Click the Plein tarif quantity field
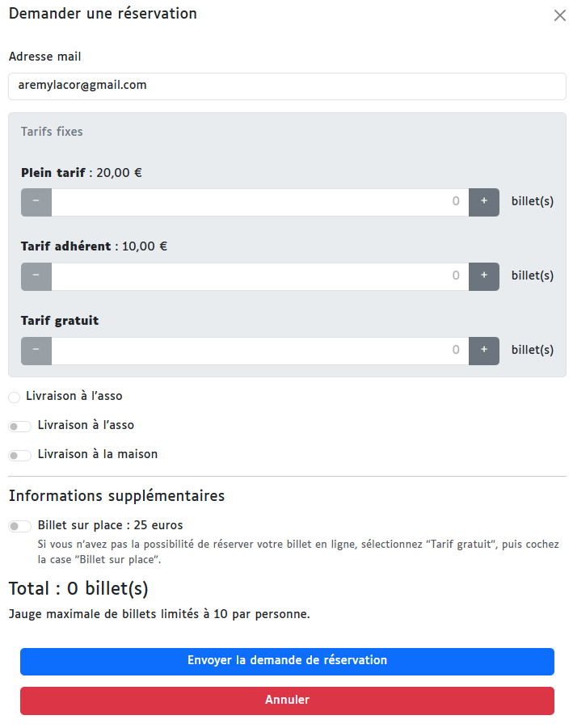Screen dimensions: 573x728 259,202
